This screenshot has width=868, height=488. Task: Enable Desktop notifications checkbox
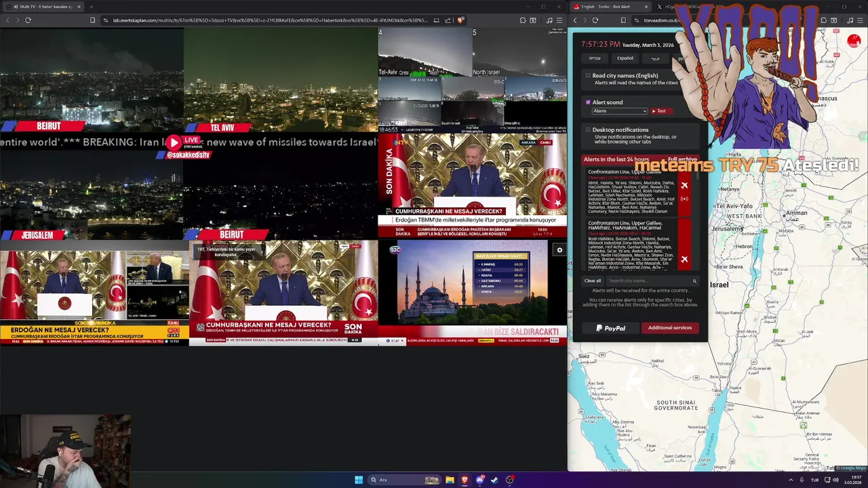point(588,129)
